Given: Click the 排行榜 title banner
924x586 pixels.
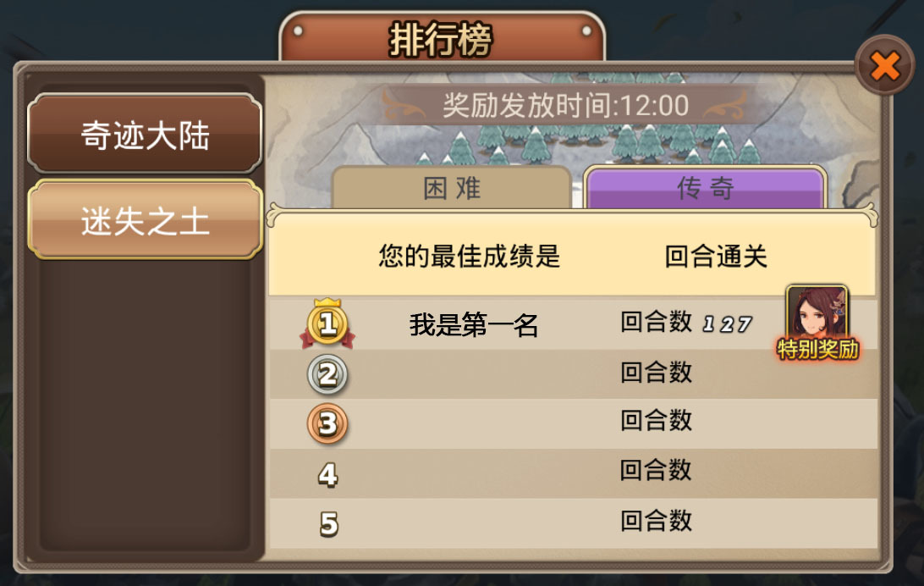Looking at the screenshot, I should tap(442, 39).
